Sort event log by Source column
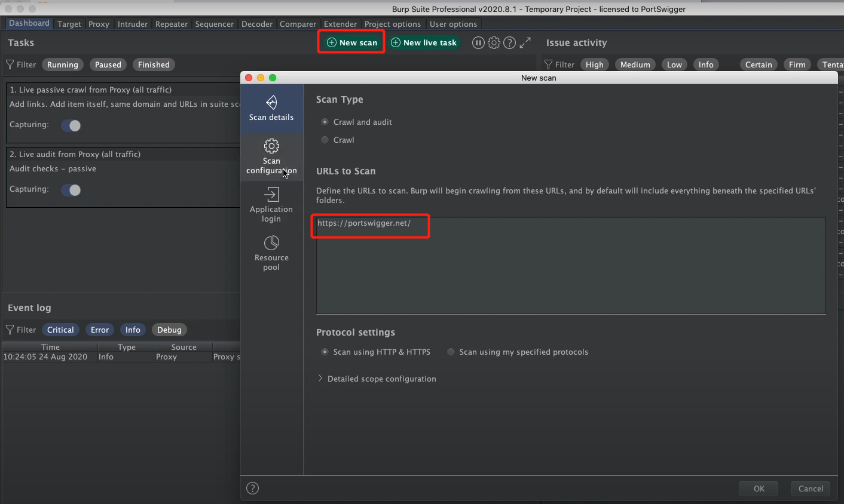This screenshot has width=844, height=504. pos(184,347)
